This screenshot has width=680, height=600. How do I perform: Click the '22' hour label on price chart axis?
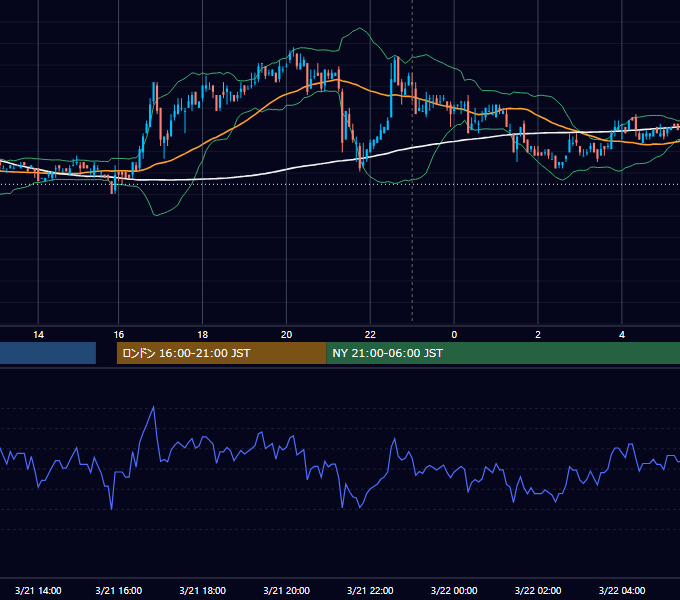tap(370, 335)
